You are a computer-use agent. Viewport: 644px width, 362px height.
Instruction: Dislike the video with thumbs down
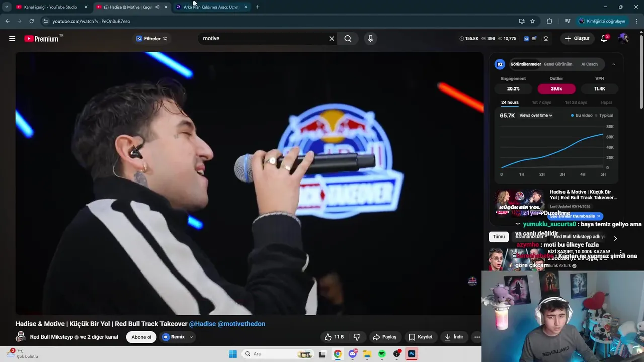(357, 337)
